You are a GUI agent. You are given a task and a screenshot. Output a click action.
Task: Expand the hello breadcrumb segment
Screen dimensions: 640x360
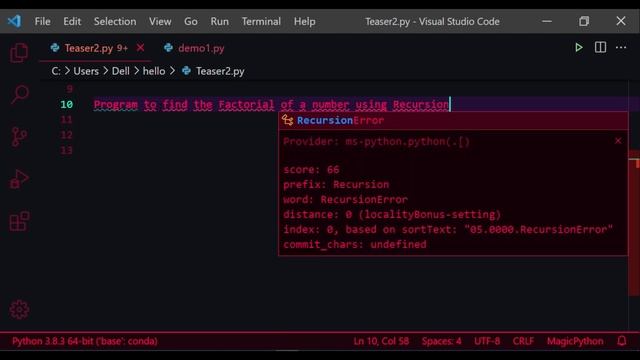pyautogui.click(x=154, y=71)
